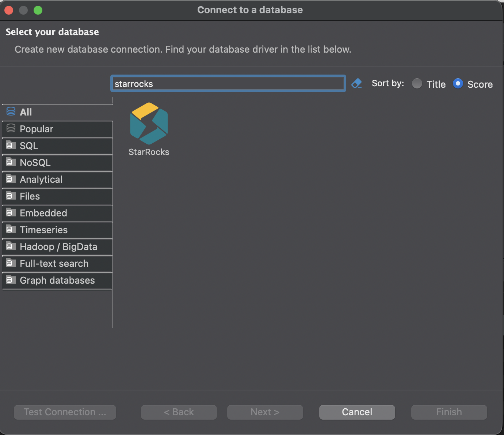Switch to the SQL category
The width and height of the screenshot is (504, 435).
coord(57,146)
